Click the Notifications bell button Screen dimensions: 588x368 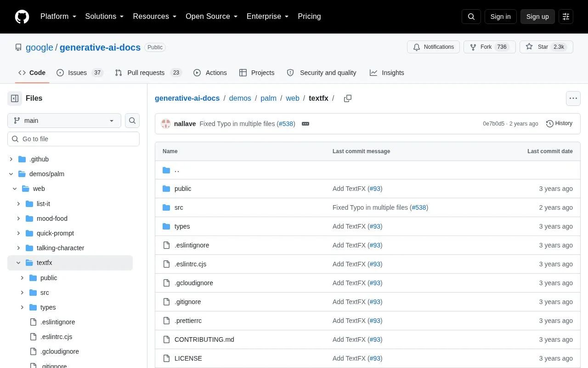(x=433, y=47)
